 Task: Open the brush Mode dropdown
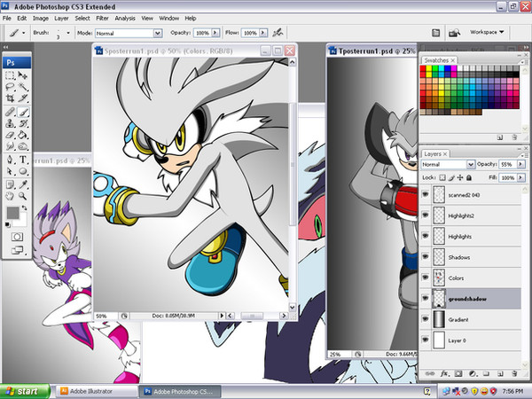(158, 34)
